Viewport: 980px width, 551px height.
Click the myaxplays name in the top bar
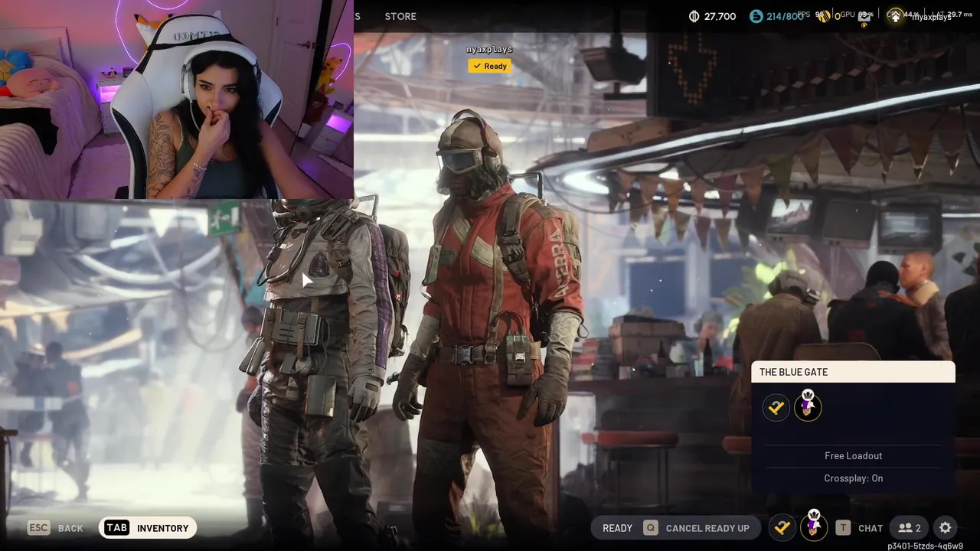point(931,17)
